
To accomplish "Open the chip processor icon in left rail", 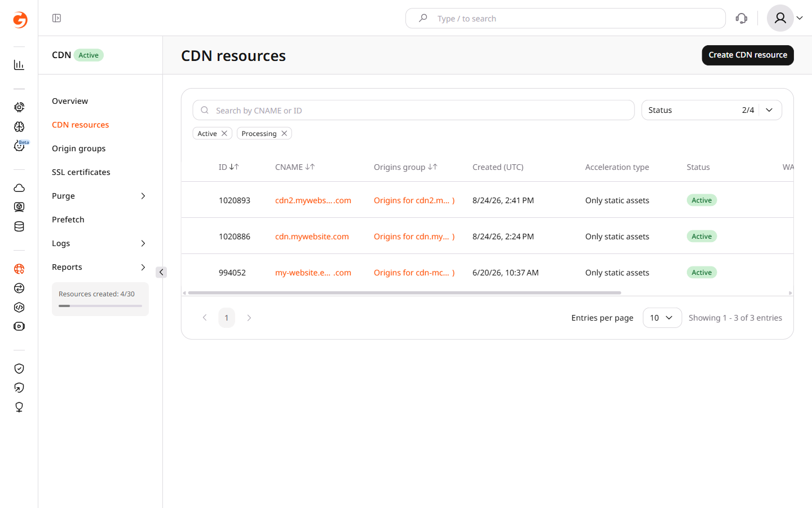I will click(x=19, y=107).
